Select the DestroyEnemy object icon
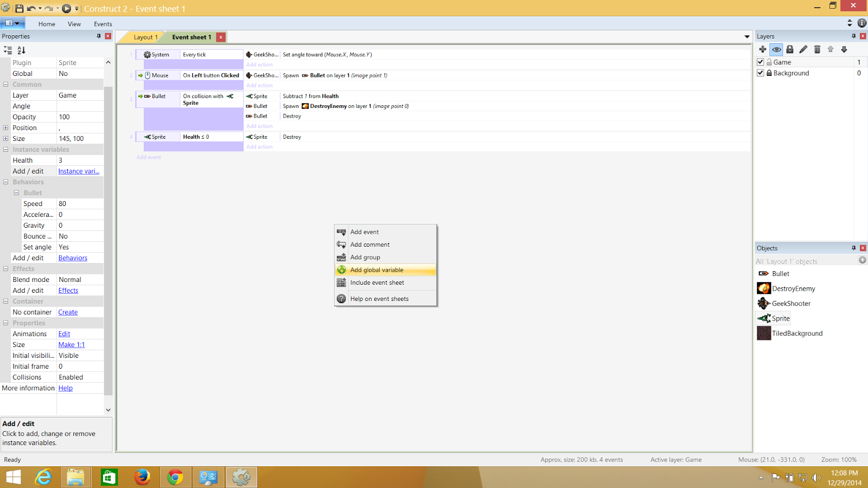 764,288
